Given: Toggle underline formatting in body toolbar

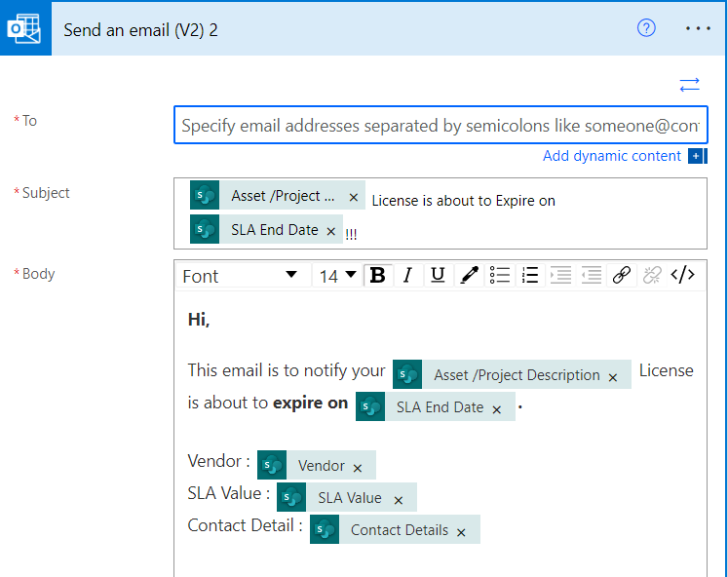Looking at the screenshot, I should click(438, 276).
